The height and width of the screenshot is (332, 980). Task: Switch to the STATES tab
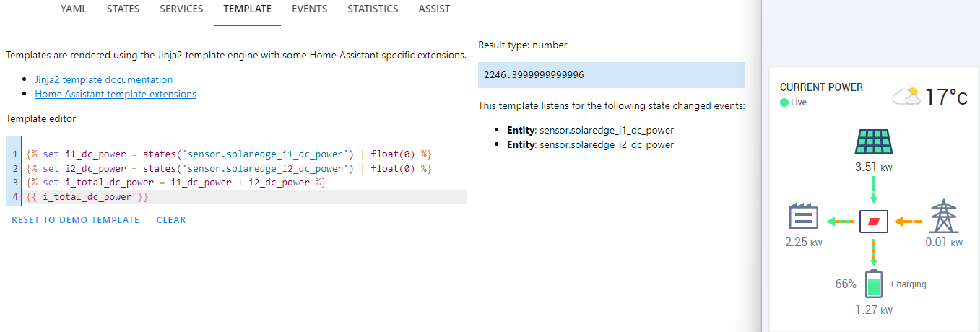(123, 9)
